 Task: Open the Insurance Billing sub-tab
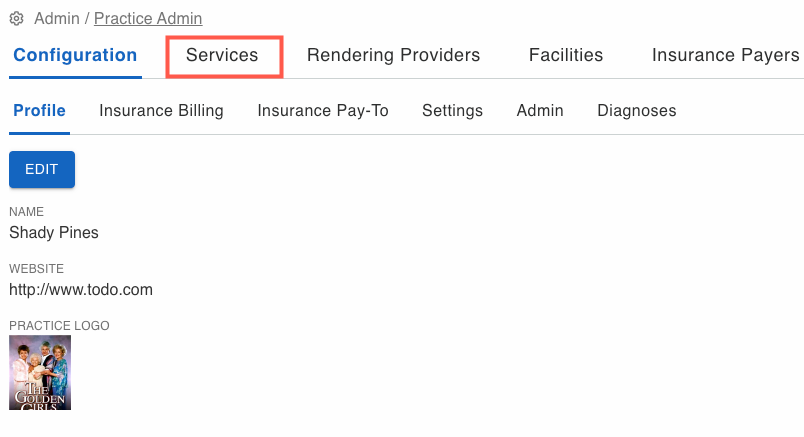point(161,110)
